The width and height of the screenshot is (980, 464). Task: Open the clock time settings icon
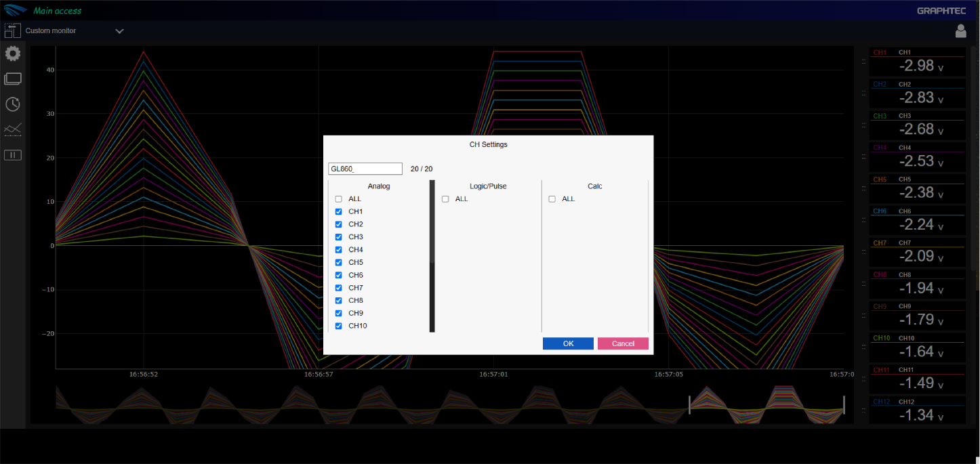point(12,104)
